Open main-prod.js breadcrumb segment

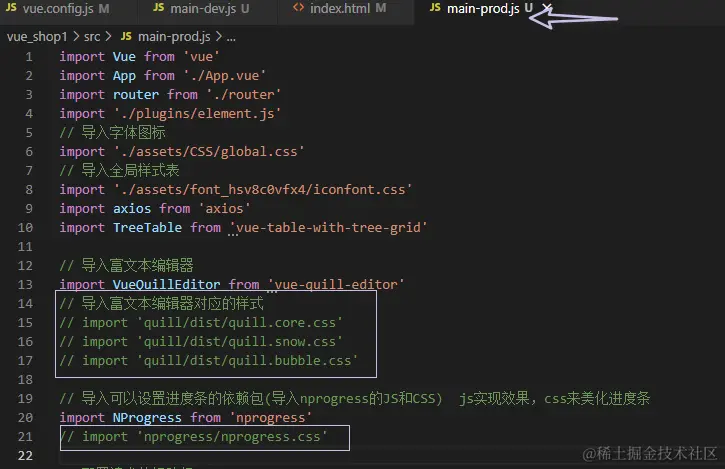coord(174,37)
